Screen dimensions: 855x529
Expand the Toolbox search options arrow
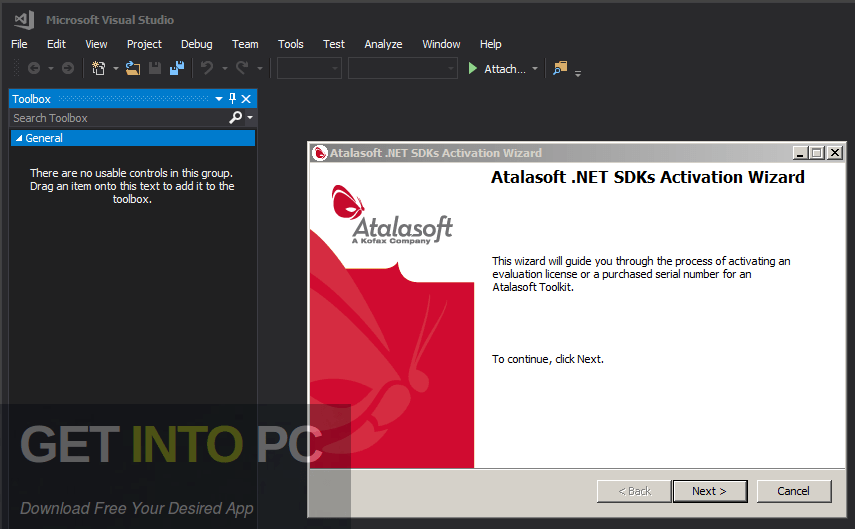(x=250, y=117)
